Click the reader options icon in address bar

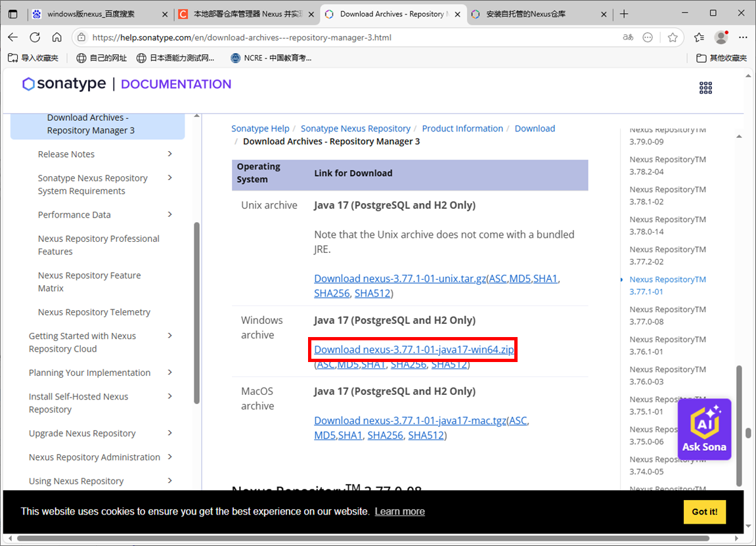pos(648,37)
